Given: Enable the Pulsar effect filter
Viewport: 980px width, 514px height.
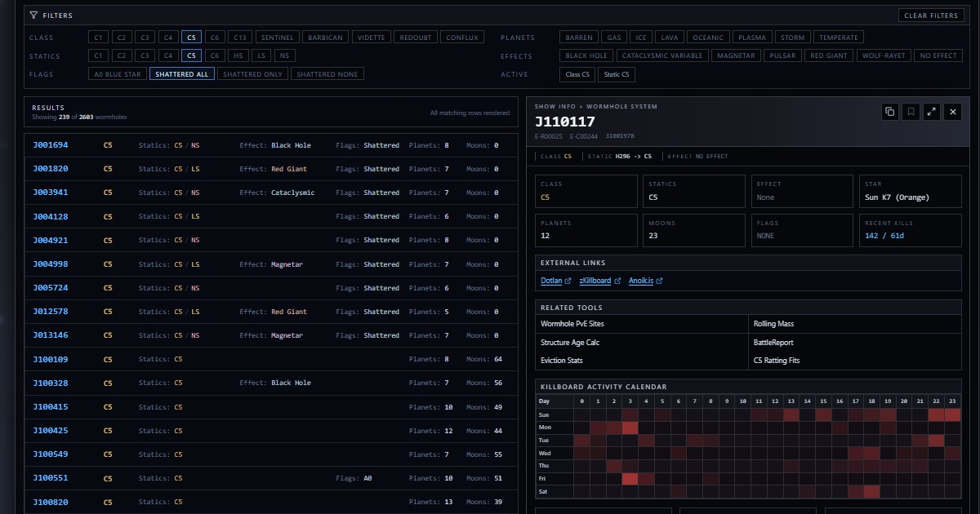Looking at the screenshot, I should [782, 55].
